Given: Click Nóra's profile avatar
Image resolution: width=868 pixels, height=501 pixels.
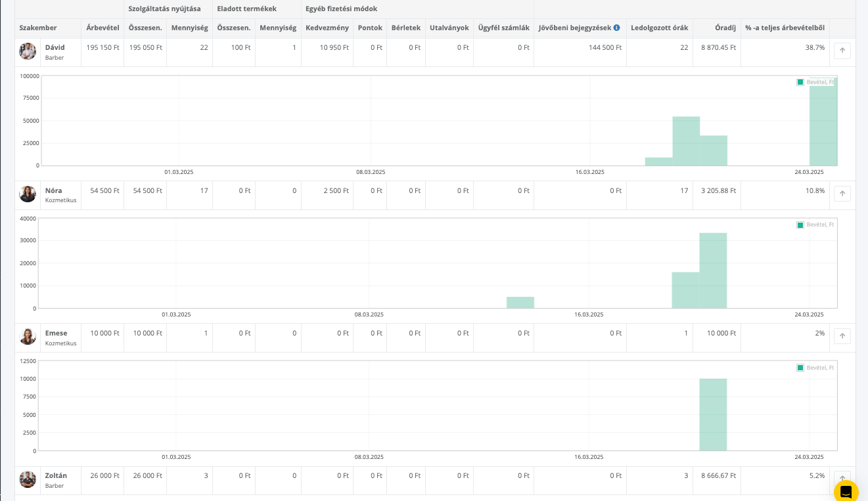Looking at the screenshot, I should (x=28, y=194).
